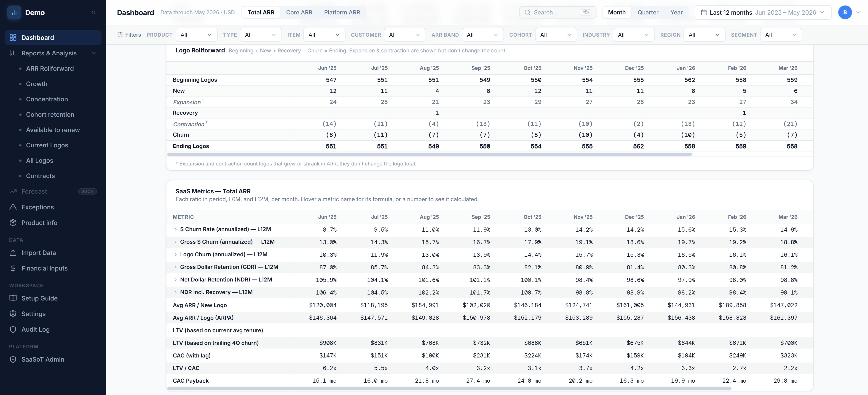This screenshot has width=868, height=395.
Task: Select the Year period toggle
Action: [676, 13]
